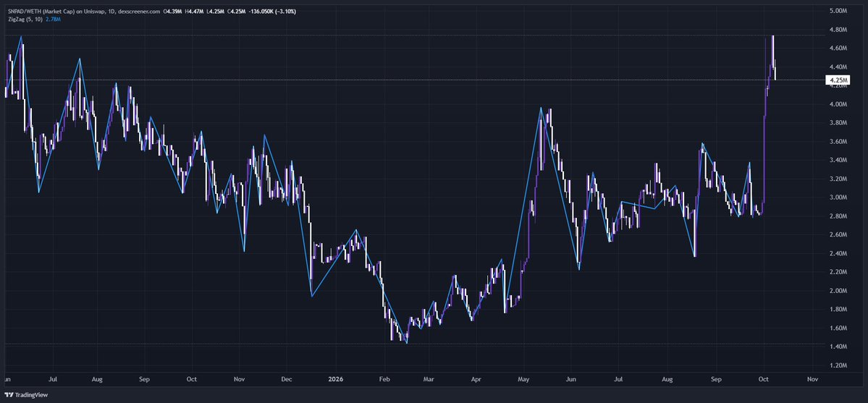Image resolution: width=868 pixels, height=403 pixels.
Task: Click the 2026 year label on time axis
Action: click(334, 381)
